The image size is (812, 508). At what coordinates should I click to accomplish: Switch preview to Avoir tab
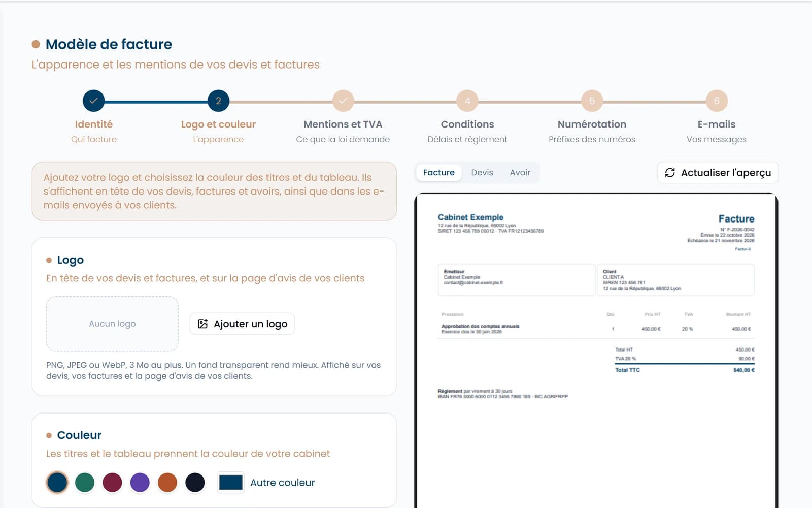coord(520,172)
